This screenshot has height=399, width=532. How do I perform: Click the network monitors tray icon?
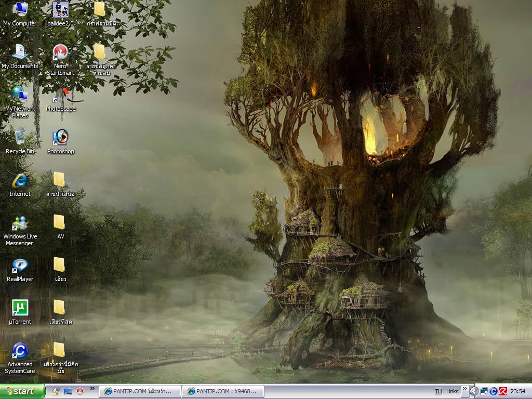coord(484,391)
